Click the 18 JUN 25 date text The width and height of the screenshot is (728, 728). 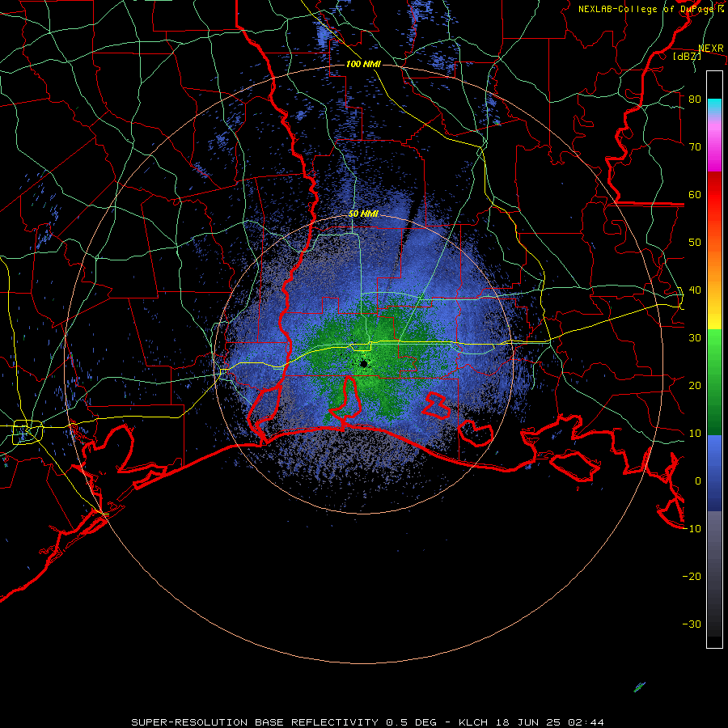pos(529,722)
